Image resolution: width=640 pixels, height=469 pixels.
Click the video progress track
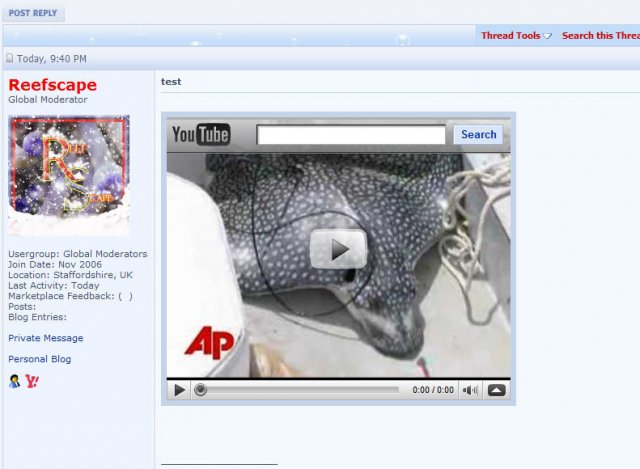(302, 390)
